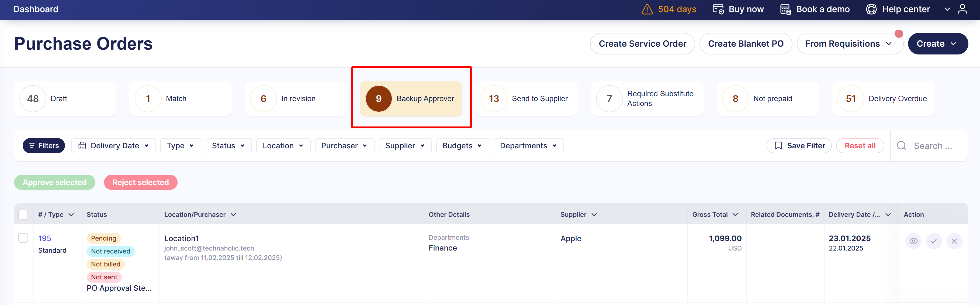Viewport: 980px width, 305px height.
Task: Reject order 195 with the X icon
Action: point(954,241)
